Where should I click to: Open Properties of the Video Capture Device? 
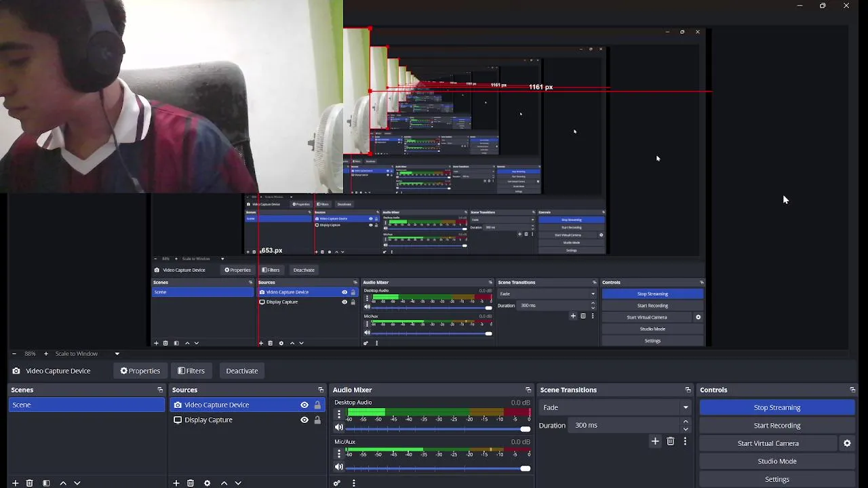[140, 371]
